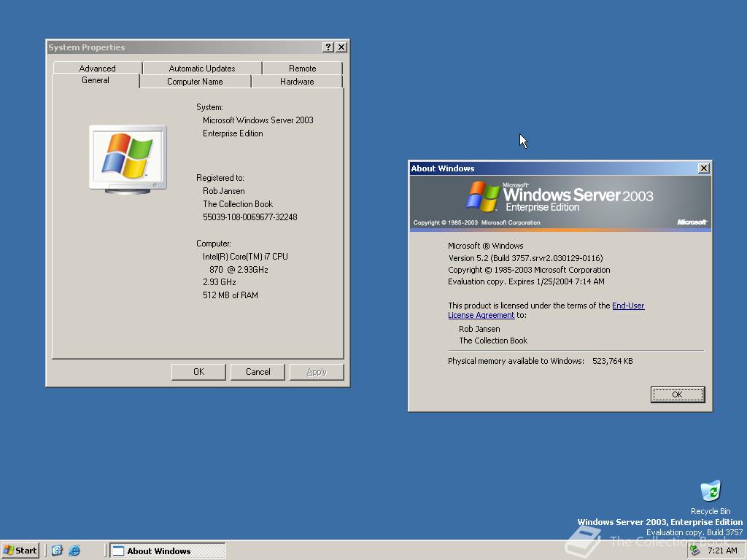Viewport: 747px width, 560px height.
Task: Click the '512 MB of RAM' text
Action: tap(231, 295)
